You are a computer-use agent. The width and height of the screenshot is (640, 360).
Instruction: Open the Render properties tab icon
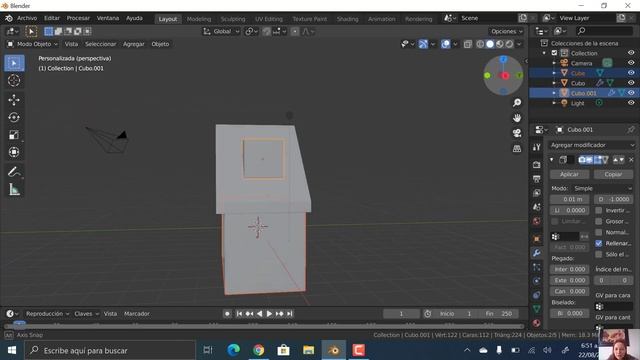point(536,164)
